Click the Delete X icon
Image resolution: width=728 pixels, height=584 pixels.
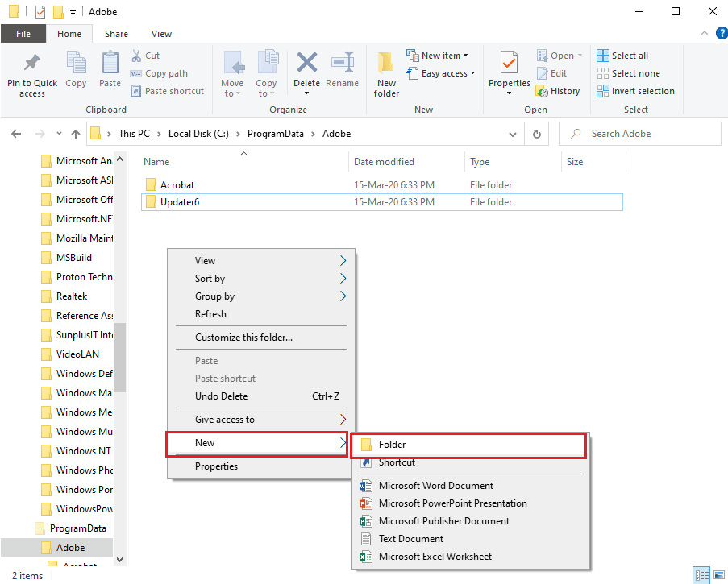(306, 63)
